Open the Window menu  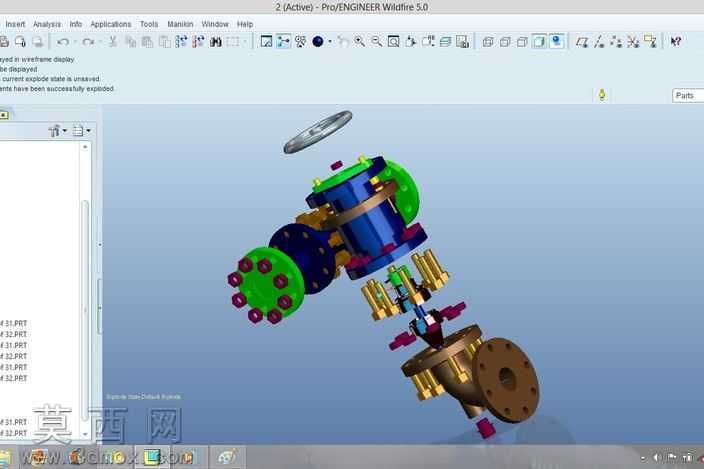tap(215, 24)
